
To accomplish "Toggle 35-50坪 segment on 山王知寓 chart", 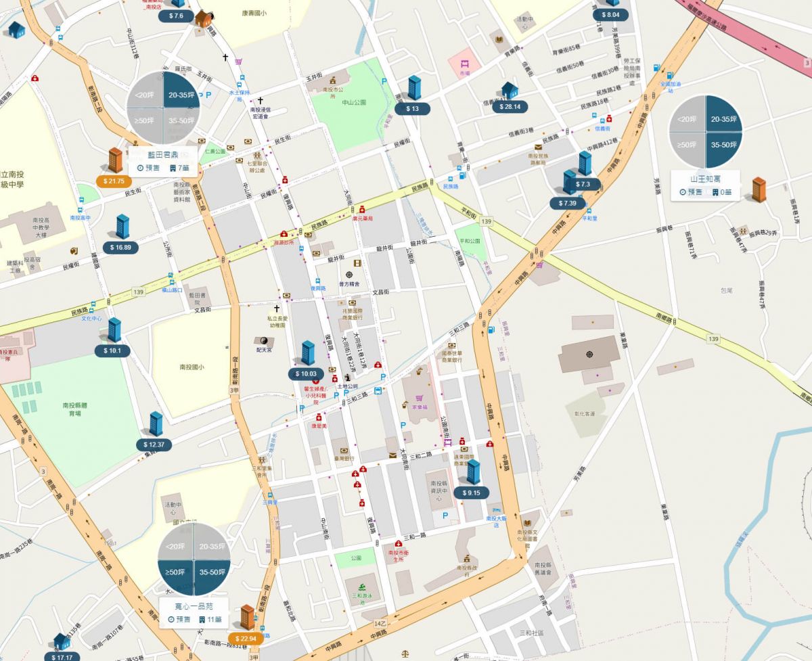I will [723, 150].
